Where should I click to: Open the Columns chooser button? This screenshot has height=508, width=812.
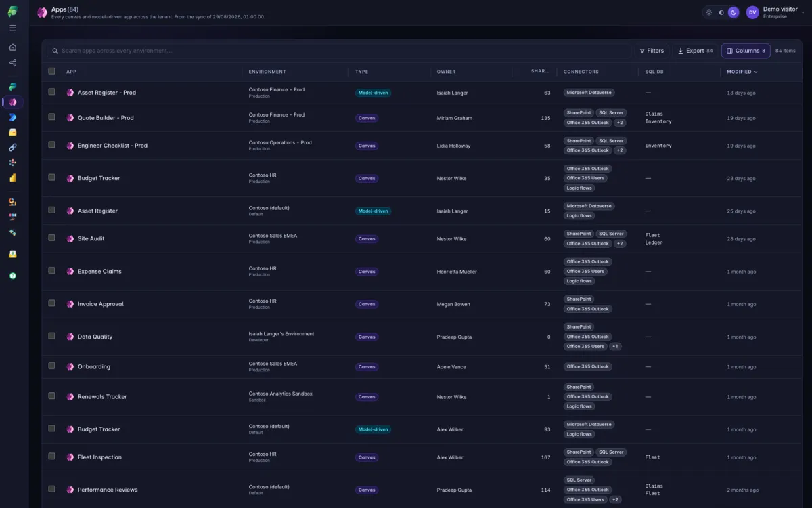tap(746, 51)
